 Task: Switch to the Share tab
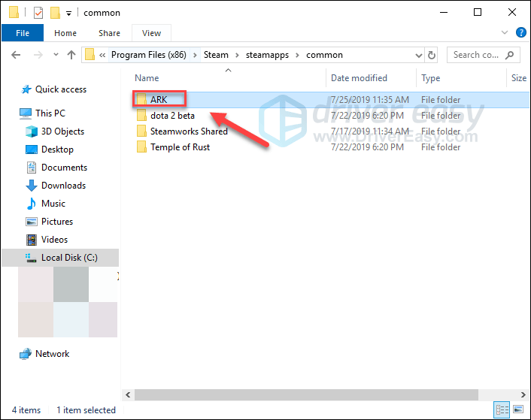click(109, 33)
